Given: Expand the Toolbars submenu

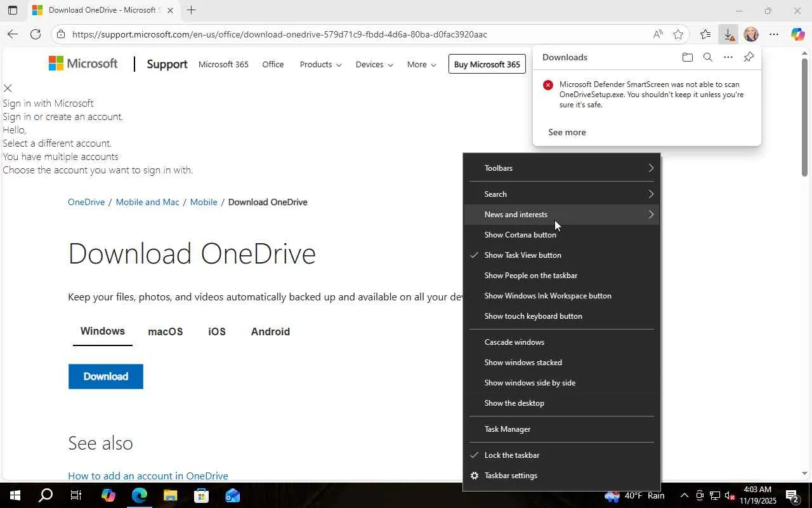Looking at the screenshot, I should [562, 168].
